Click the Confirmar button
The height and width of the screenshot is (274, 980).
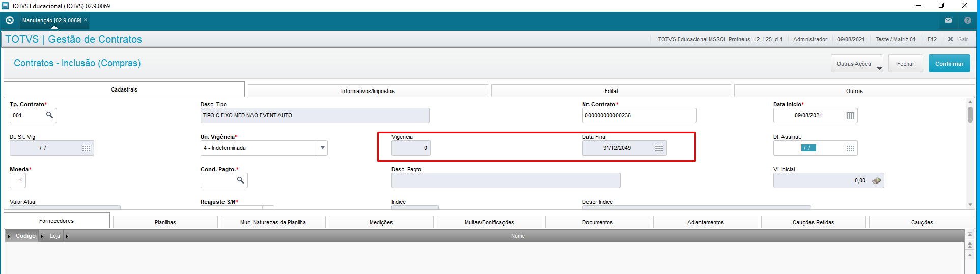click(949, 64)
